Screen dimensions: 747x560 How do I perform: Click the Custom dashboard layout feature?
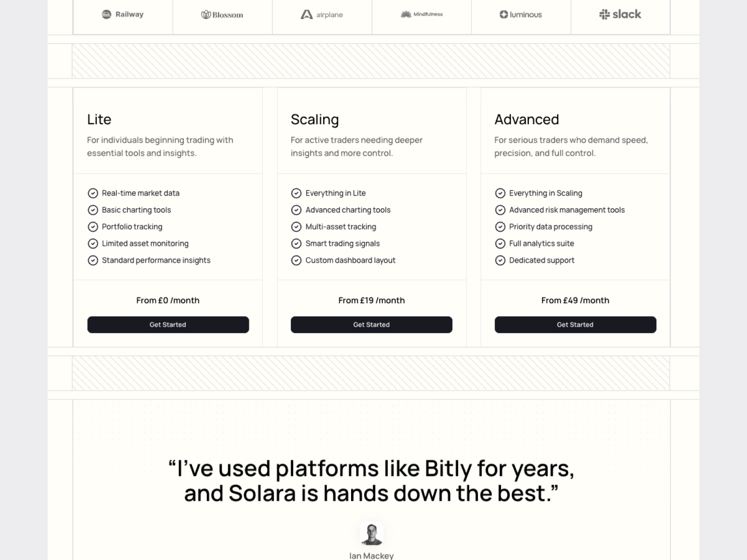350,260
